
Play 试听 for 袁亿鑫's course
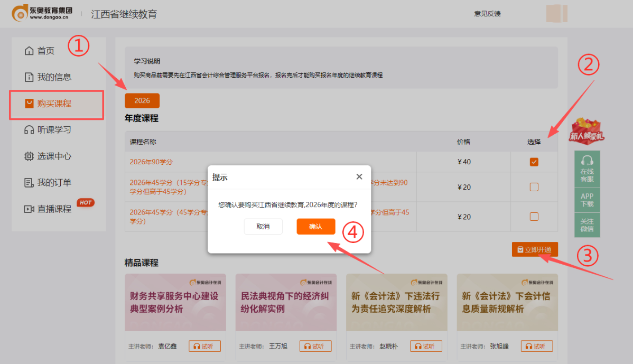(205, 346)
